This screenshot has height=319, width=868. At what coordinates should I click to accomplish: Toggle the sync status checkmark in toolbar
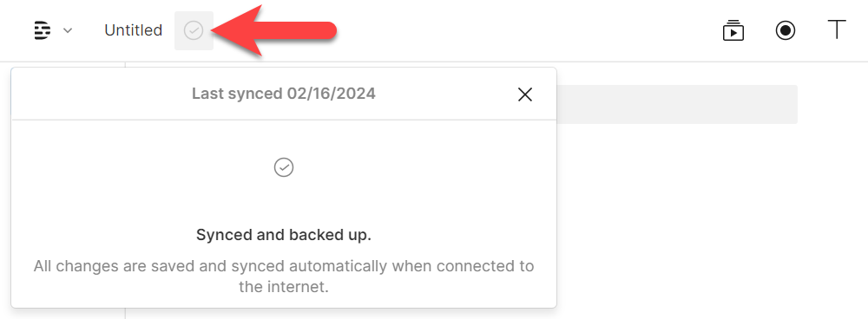click(x=194, y=30)
